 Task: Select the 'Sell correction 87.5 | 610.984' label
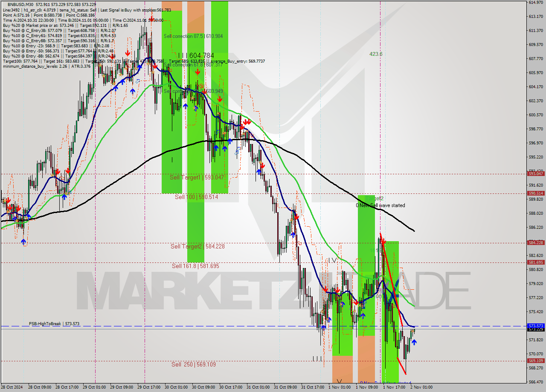click(193, 36)
